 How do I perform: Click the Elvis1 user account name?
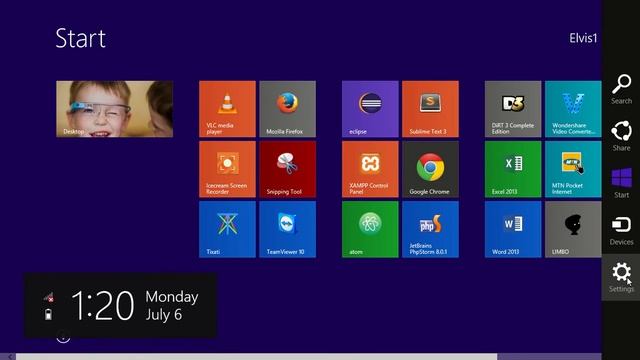point(583,38)
